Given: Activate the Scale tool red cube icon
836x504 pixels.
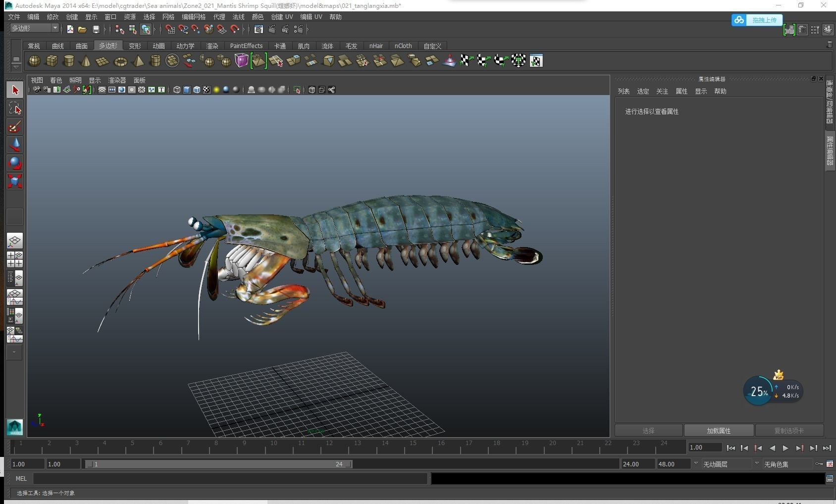Looking at the screenshot, I should (x=15, y=181).
